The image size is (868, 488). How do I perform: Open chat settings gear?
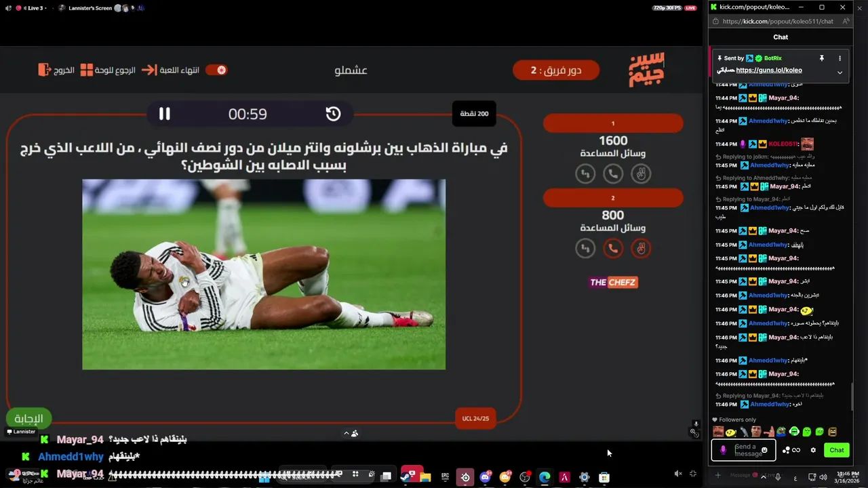(x=813, y=450)
